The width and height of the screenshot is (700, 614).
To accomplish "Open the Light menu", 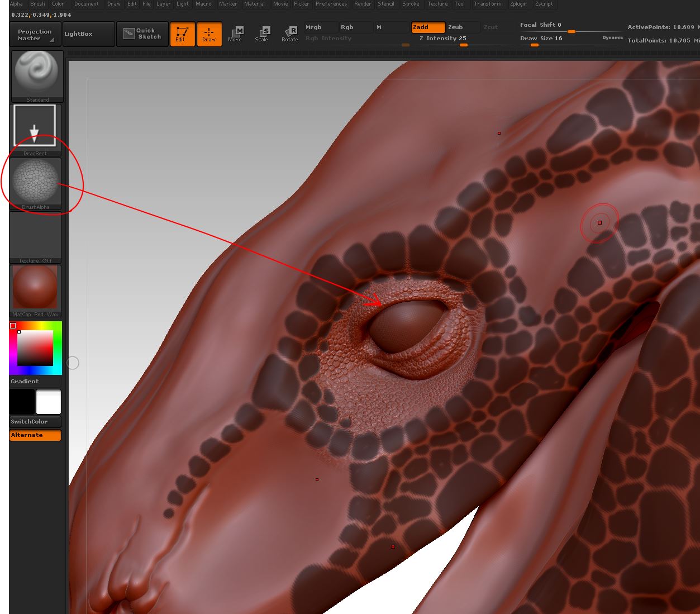I will pos(183,4).
